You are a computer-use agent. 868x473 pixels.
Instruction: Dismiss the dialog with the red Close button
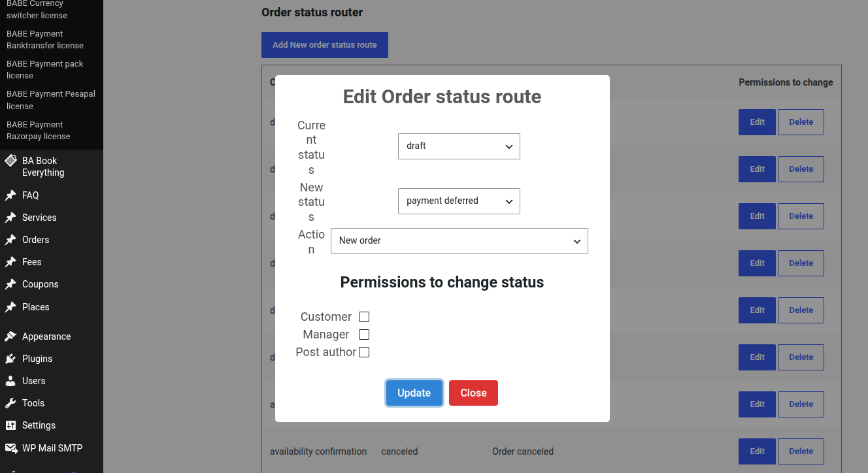(473, 393)
